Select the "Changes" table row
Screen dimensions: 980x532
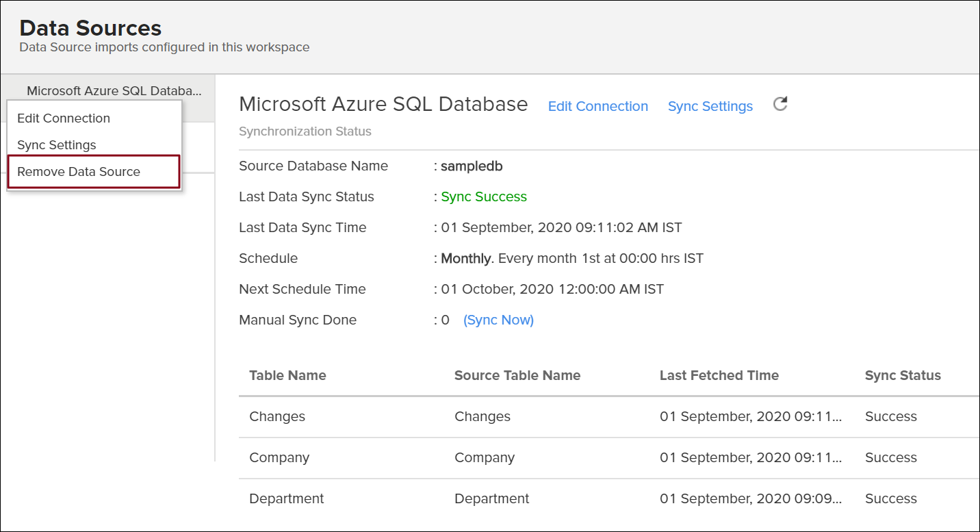pos(277,416)
